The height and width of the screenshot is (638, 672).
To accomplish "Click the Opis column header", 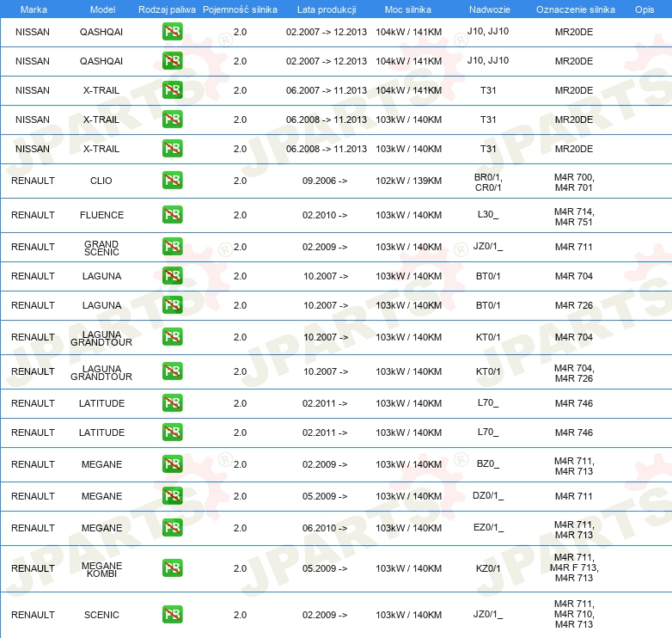I will pyautogui.click(x=644, y=9).
